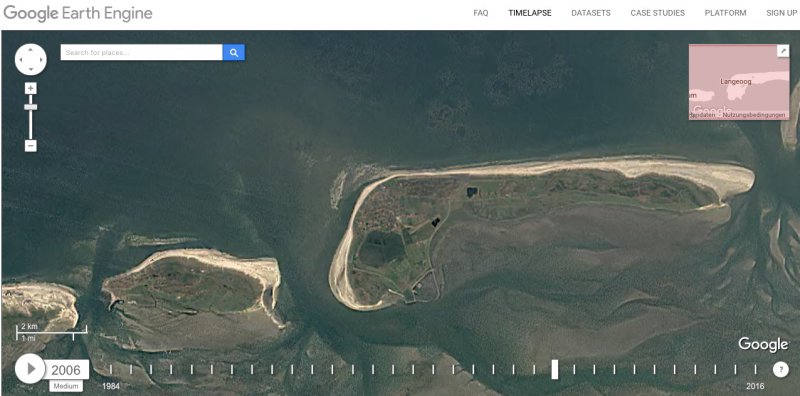This screenshot has width=800, height=396.
Task: Click the Google Earth Engine logo
Action: tap(78, 13)
